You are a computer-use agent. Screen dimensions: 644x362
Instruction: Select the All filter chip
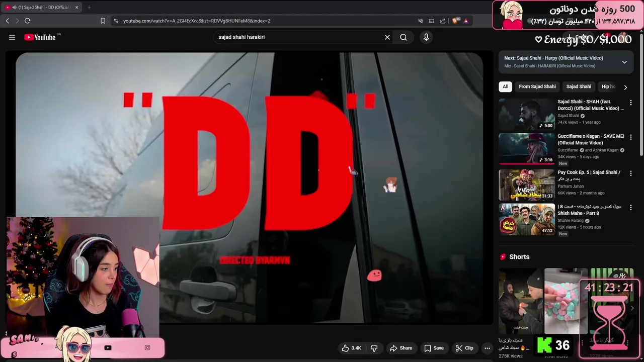pos(505,86)
